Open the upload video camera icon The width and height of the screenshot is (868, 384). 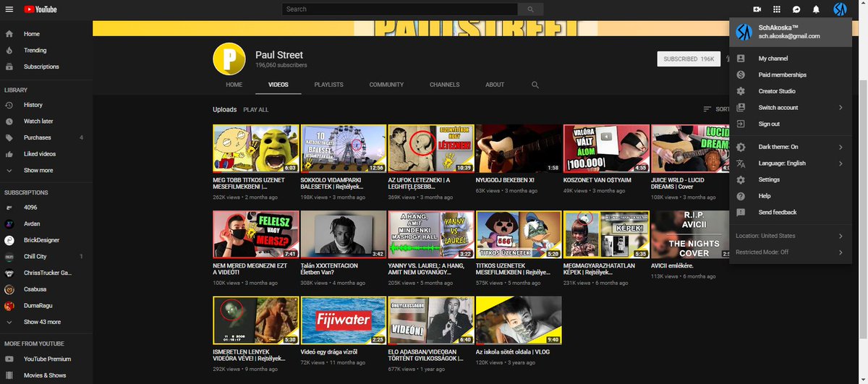(757, 9)
